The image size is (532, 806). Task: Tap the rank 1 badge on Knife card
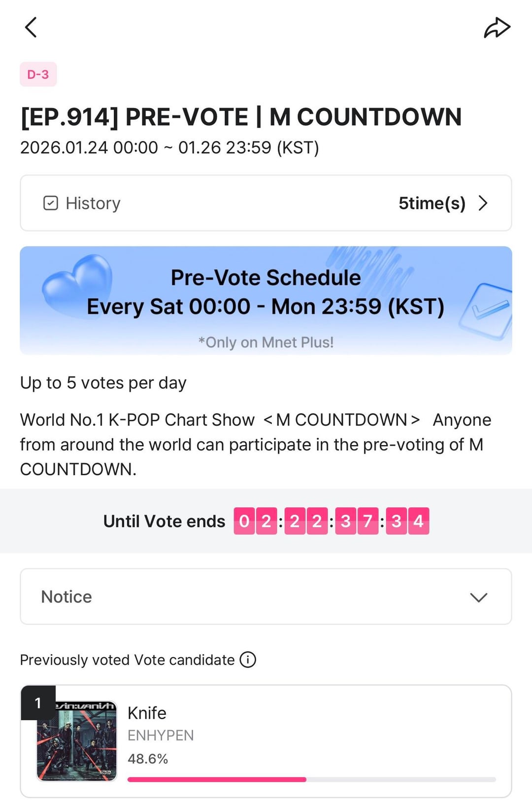38,702
